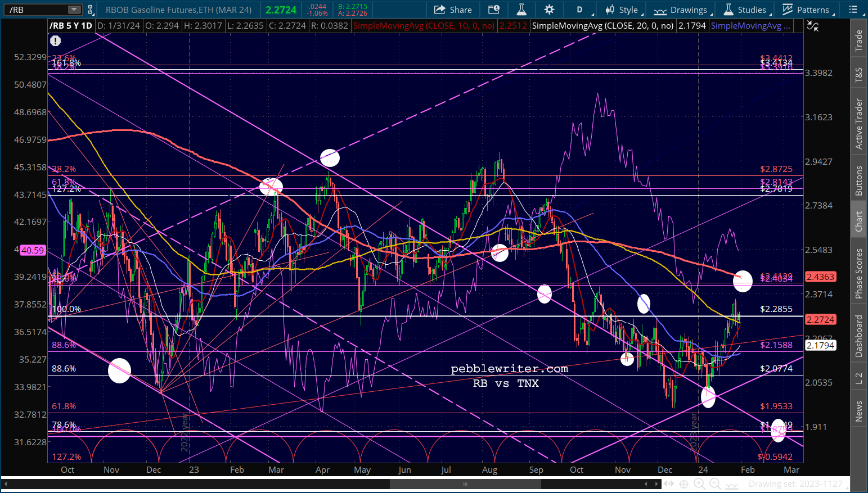The image size is (868, 493).
Task: Open the Studies menu
Action: pos(745,10)
